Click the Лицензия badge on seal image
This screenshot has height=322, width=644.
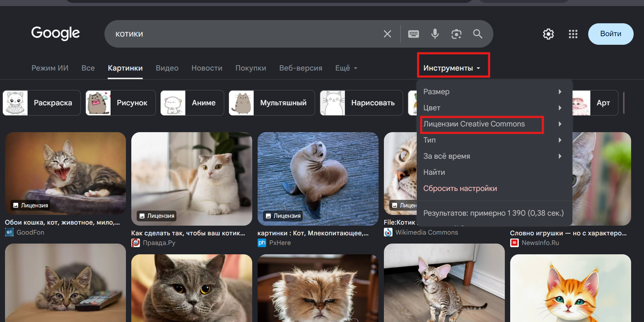tap(283, 216)
